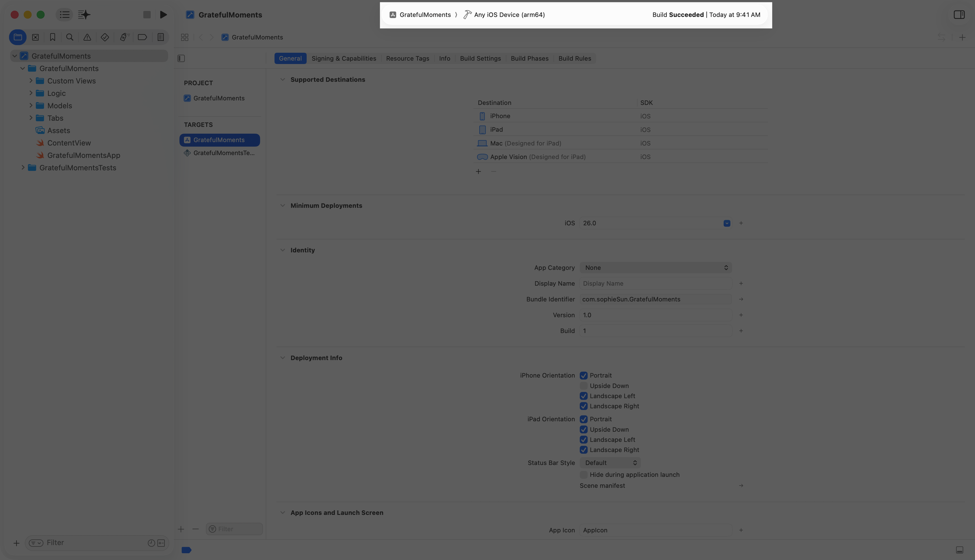Viewport: 975px width, 560px height.
Task: Open the Report navigator icon
Action: click(161, 37)
